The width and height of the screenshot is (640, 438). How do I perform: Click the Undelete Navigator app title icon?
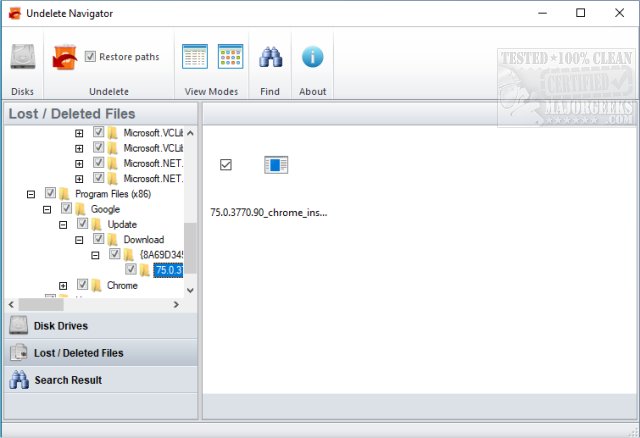[14, 13]
